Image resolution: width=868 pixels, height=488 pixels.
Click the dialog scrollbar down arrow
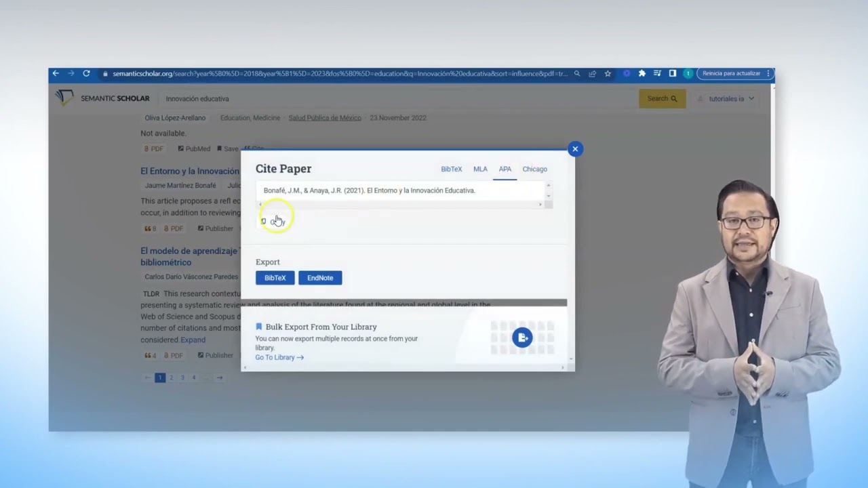tap(570, 359)
